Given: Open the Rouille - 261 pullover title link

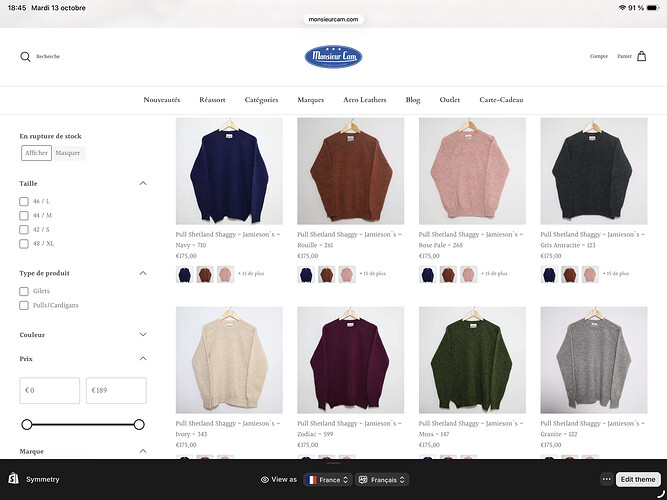Looking at the screenshot, I should 350,240.
